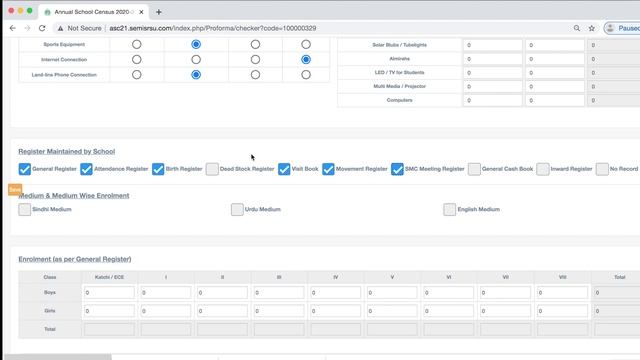Open the zoom magnifier icon in address bar
The image size is (640, 360).
577,28
